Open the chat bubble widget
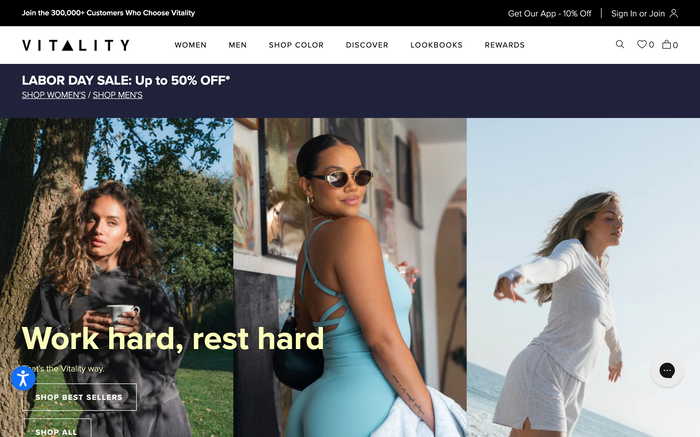Viewport: 700px width, 437px height. 667,370
